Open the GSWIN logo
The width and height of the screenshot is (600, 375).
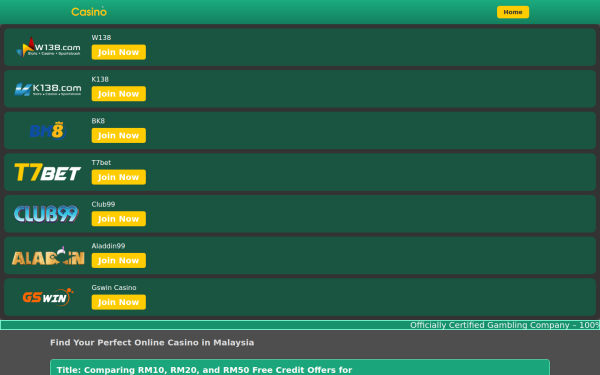48,297
